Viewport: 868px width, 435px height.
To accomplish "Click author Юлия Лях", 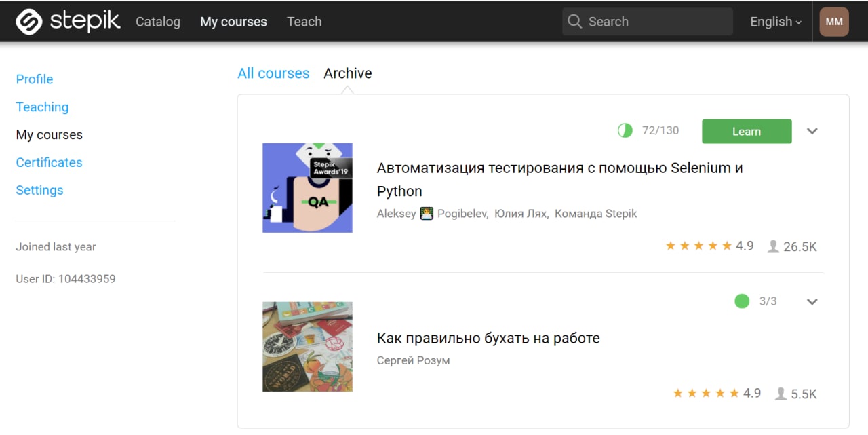I will 521,214.
